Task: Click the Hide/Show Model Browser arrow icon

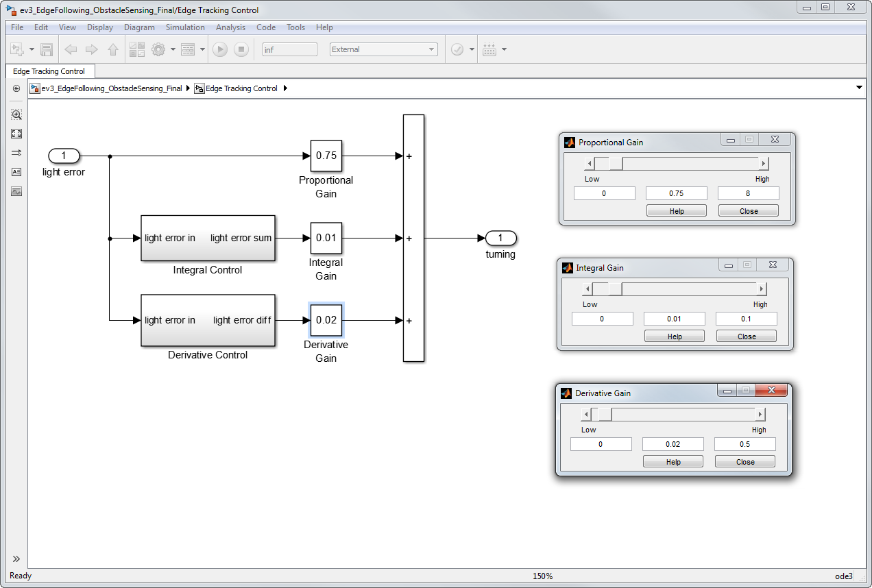Action: [x=16, y=559]
